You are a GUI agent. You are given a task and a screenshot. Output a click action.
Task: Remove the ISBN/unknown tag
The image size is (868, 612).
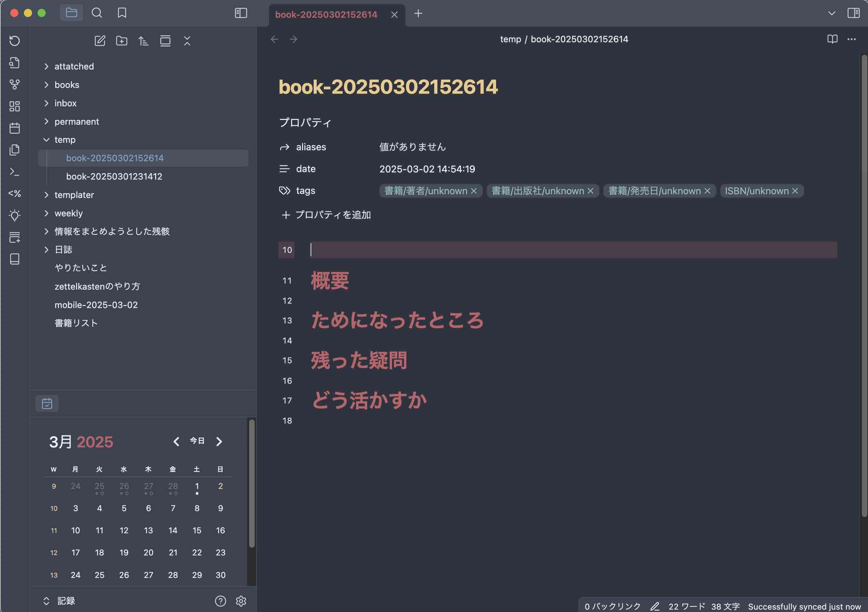795,191
